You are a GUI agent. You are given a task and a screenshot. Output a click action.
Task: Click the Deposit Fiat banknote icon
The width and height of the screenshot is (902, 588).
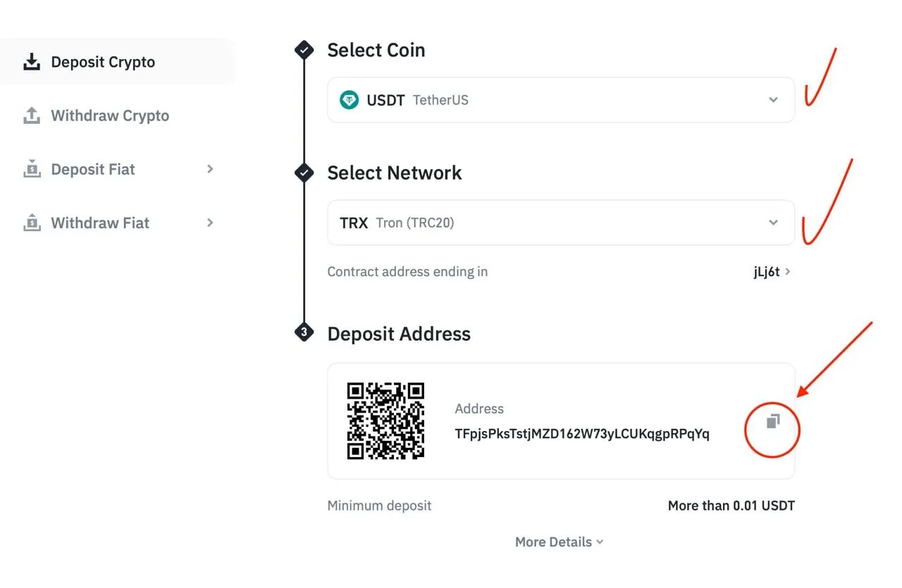coord(32,169)
